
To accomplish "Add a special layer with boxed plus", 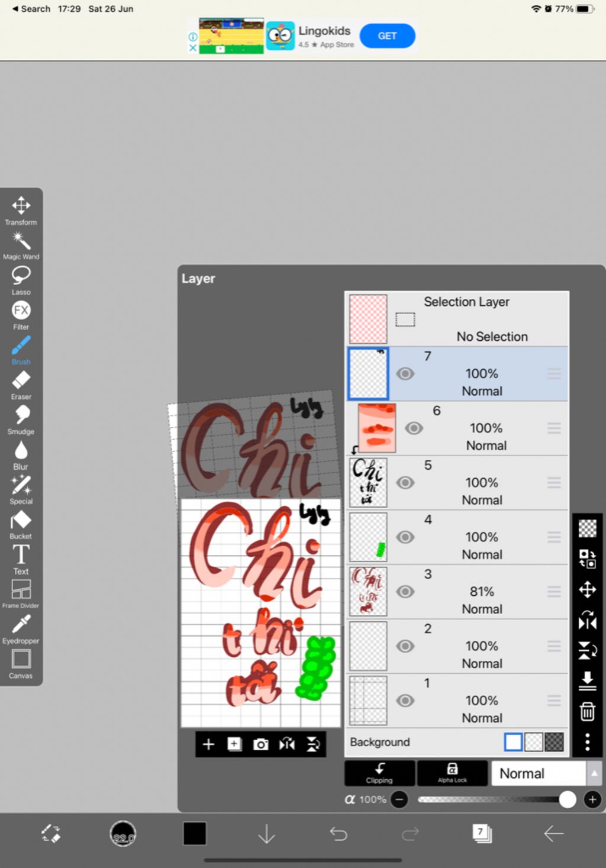I will pyautogui.click(x=234, y=744).
